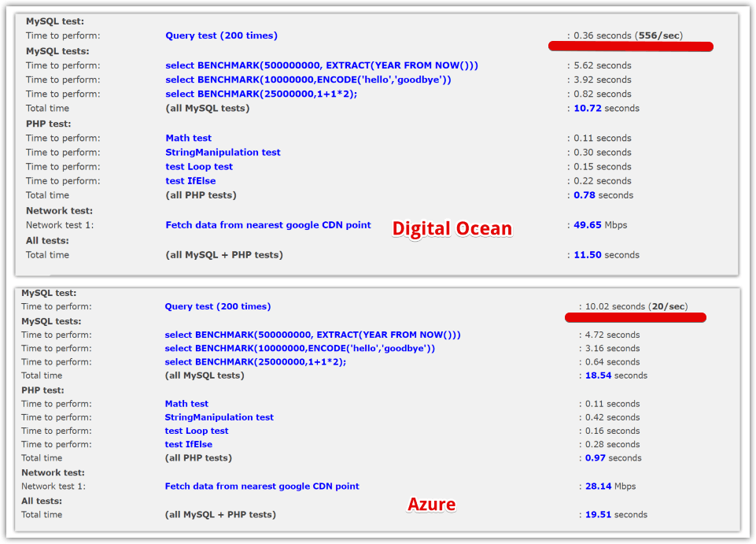
Task: Select the "0.42 seconds" StringManipulation result
Action: (612, 417)
